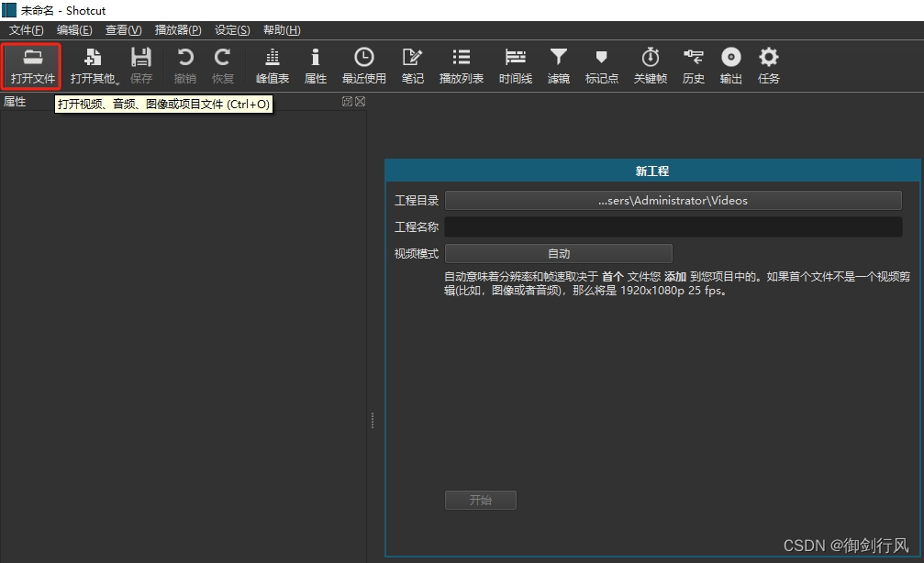Open the Filters (滤镜) funnel icon
The width and height of the screenshot is (924, 563).
tap(558, 65)
